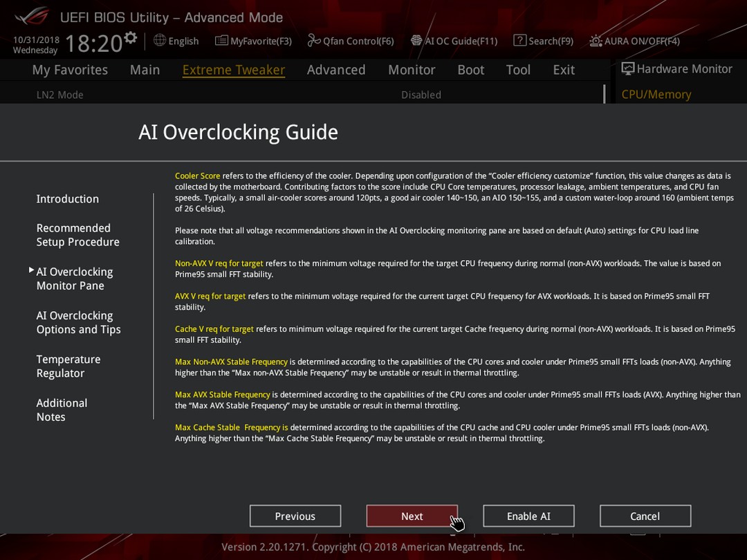Viewport: 747px width, 560px height.
Task: Click the yellow 'Max AVX Stable Frequency' term
Action: [x=222, y=395]
